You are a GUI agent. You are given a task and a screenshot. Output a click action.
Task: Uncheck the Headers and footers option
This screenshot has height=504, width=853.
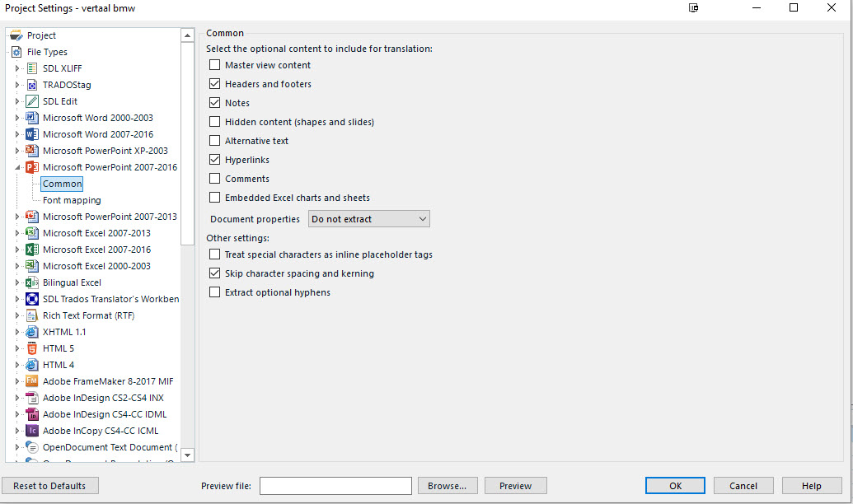point(215,84)
